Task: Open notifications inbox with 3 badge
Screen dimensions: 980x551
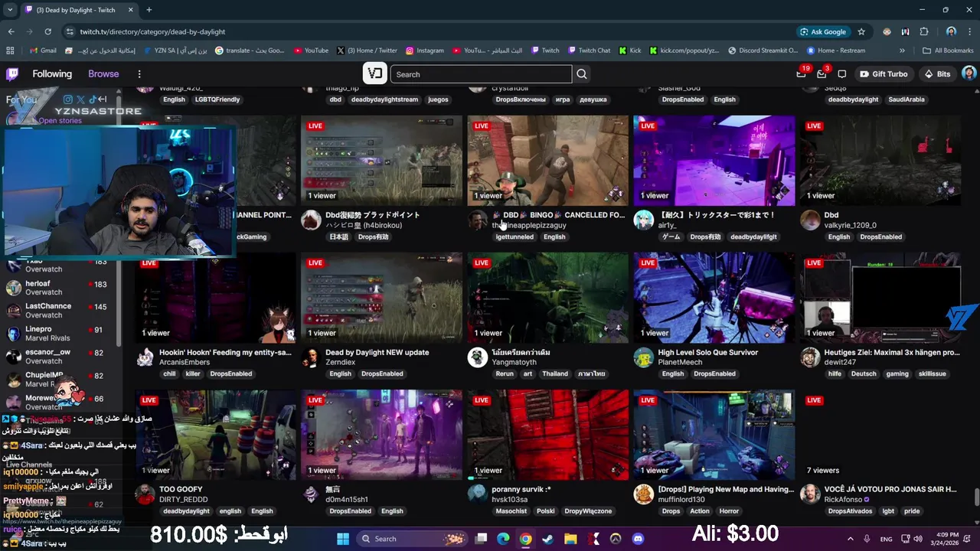Action: [822, 73]
